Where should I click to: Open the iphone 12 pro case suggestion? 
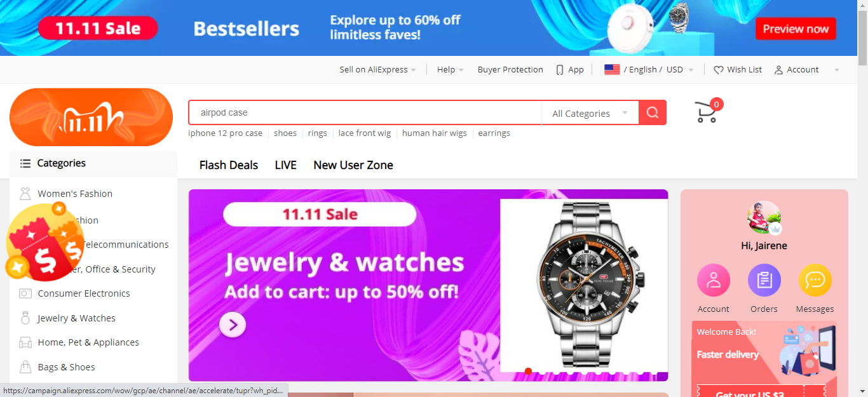coord(225,133)
